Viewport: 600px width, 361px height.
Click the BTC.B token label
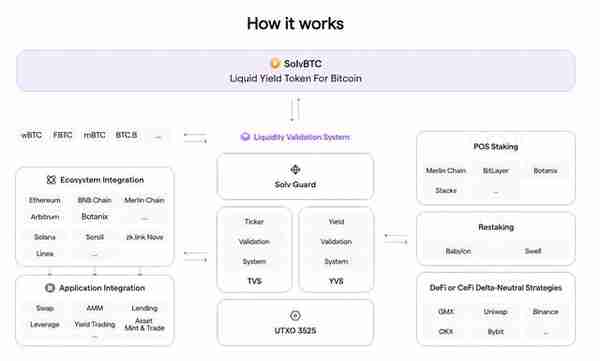126,135
